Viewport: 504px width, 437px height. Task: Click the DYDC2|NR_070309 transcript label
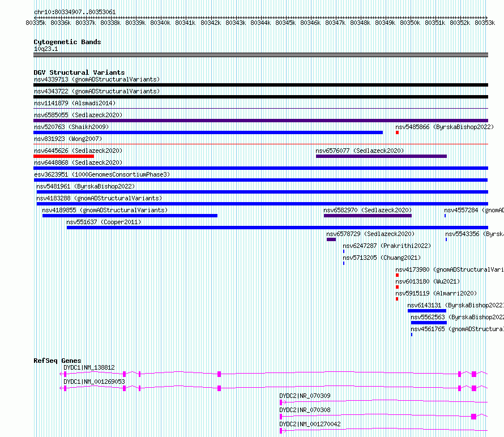[305, 396]
